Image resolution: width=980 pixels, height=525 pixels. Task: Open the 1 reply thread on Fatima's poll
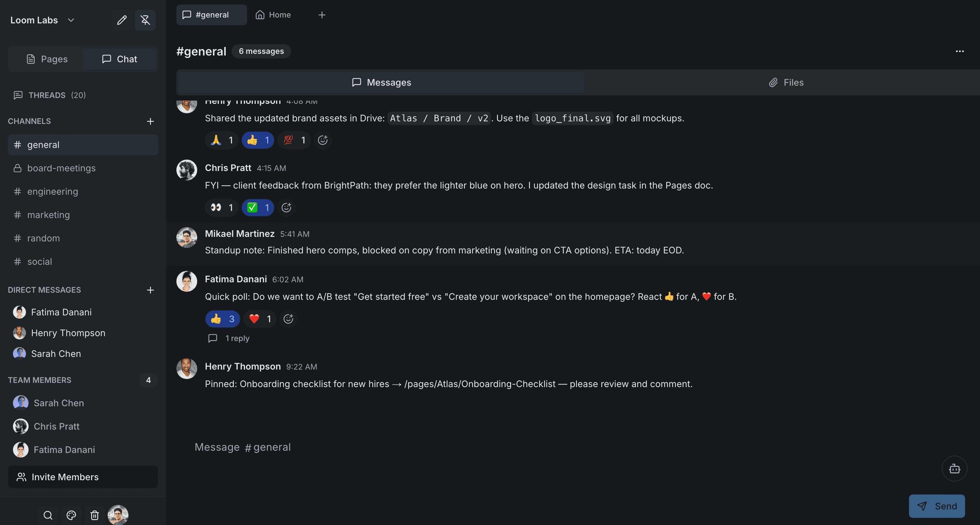pyautogui.click(x=228, y=338)
